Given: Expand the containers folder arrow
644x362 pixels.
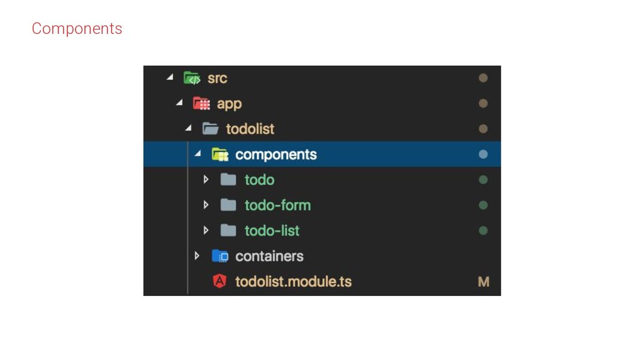Looking at the screenshot, I should click(x=197, y=256).
